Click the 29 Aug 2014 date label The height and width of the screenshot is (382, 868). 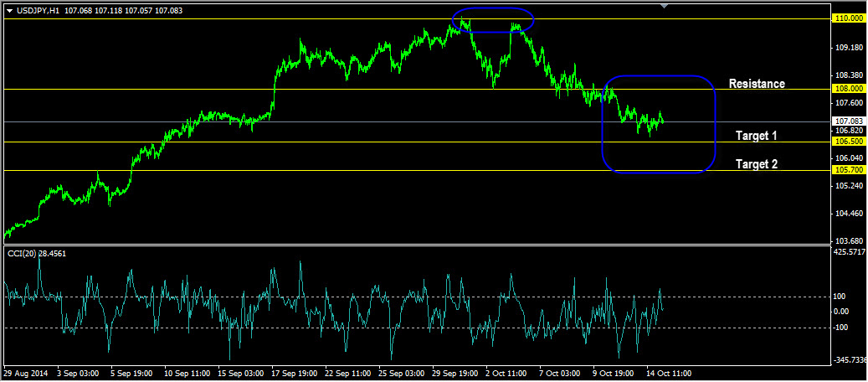[x=24, y=373]
